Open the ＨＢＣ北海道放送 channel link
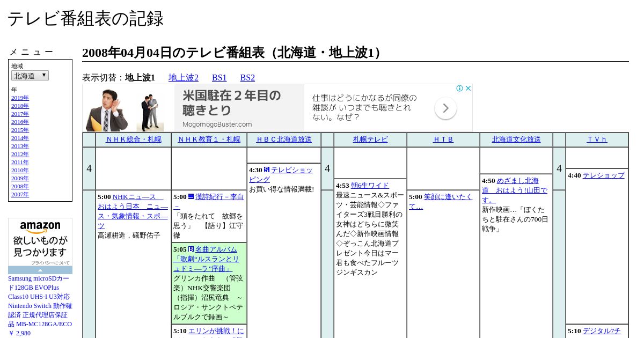 284,139
